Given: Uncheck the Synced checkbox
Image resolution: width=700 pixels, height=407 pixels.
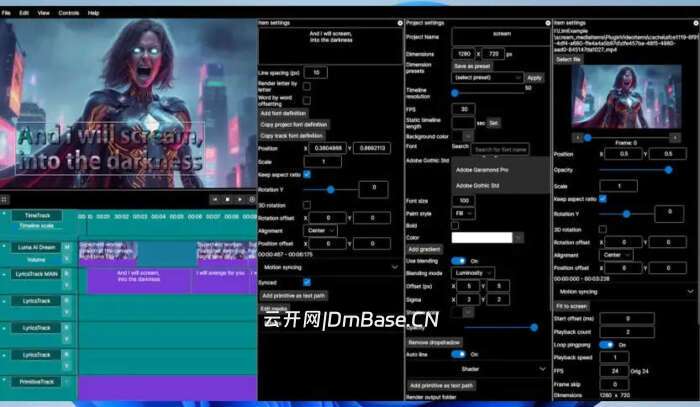Looking at the screenshot, I should [307, 282].
